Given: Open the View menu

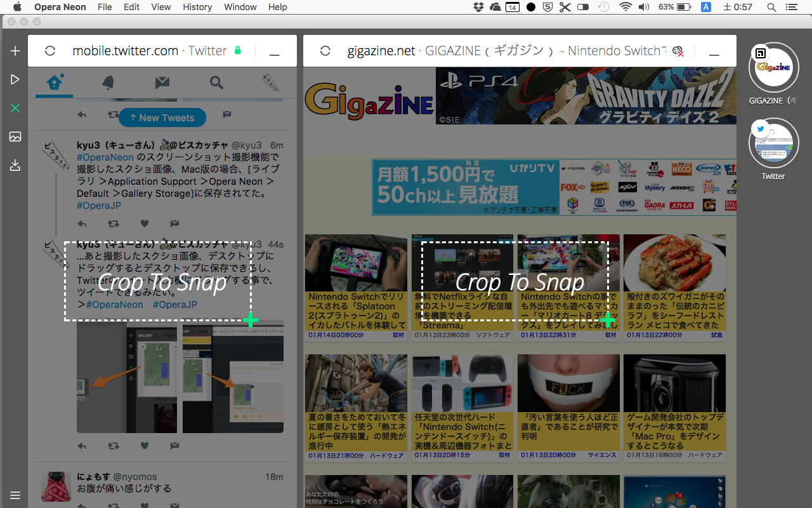Looking at the screenshot, I should click(x=160, y=7).
